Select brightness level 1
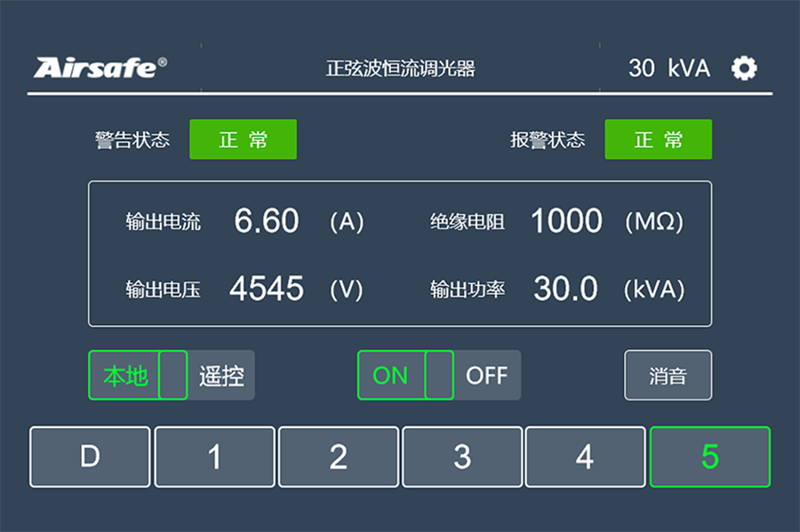Image resolution: width=800 pixels, height=532 pixels. (213, 457)
